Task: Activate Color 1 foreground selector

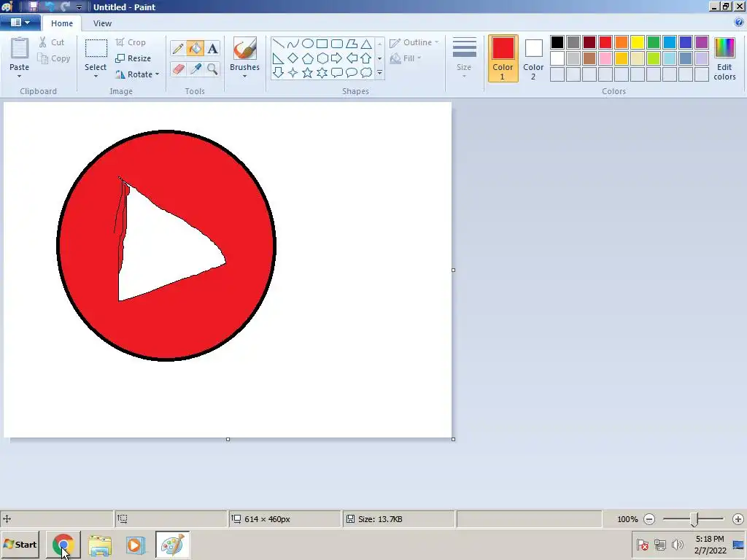Action: tap(503, 58)
